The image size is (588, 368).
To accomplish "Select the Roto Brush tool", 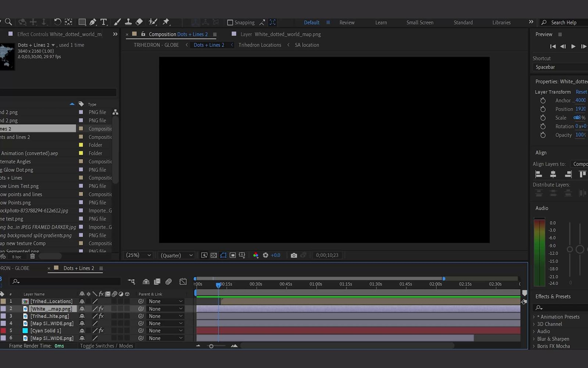I will [x=153, y=22].
